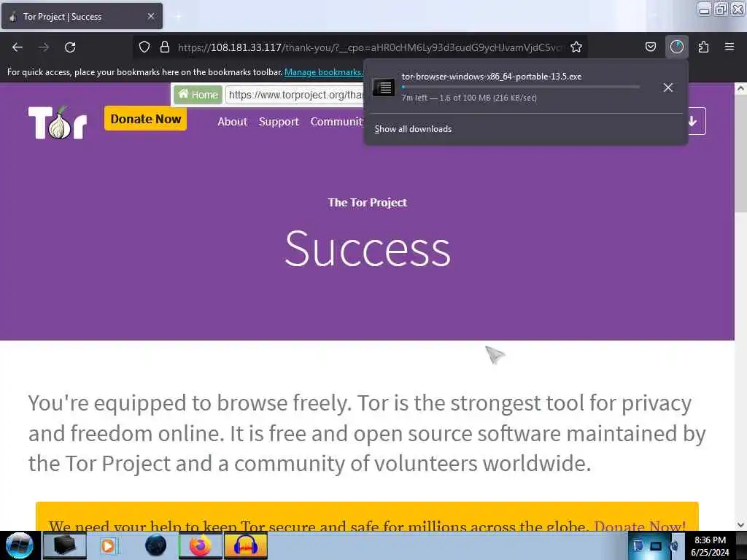
Task: Open the Community menu item
Action: (x=337, y=122)
